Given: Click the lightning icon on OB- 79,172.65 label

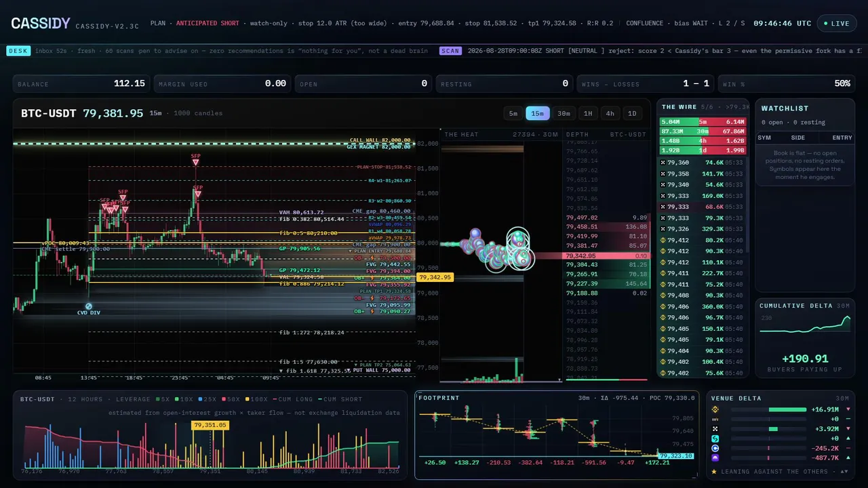Looking at the screenshot, I should (x=371, y=298).
